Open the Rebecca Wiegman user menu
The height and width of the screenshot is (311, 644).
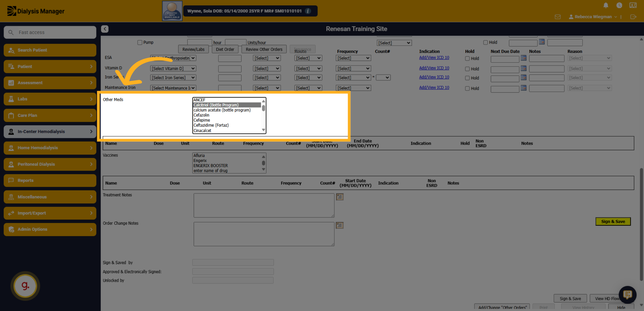pyautogui.click(x=593, y=17)
